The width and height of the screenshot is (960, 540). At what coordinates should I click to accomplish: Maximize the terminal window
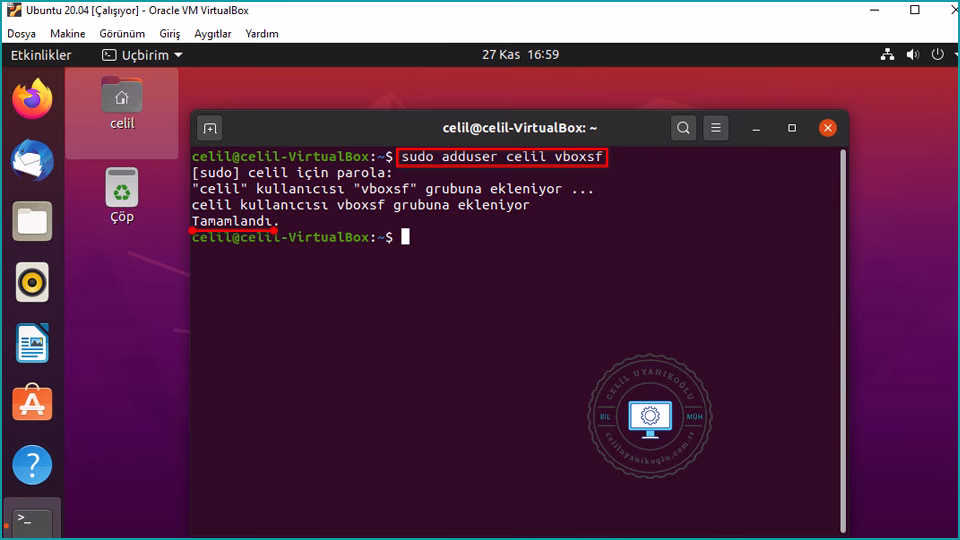pyautogui.click(x=792, y=128)
